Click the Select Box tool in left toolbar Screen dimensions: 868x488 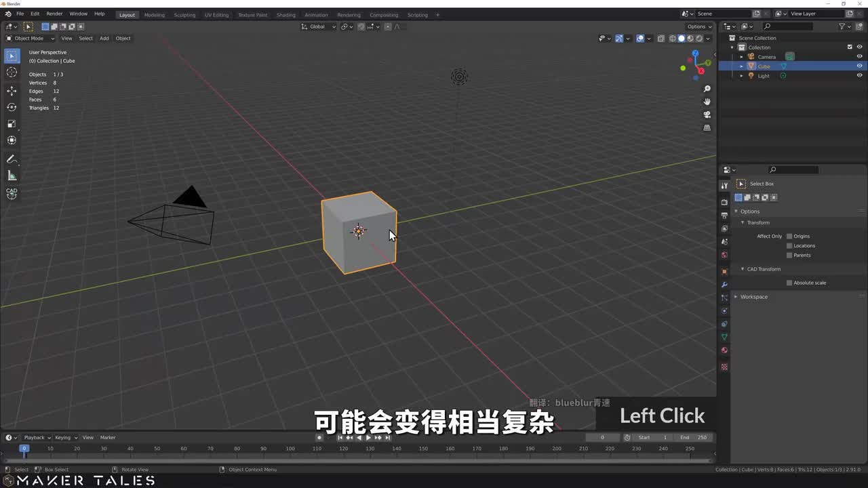[12, 56]
